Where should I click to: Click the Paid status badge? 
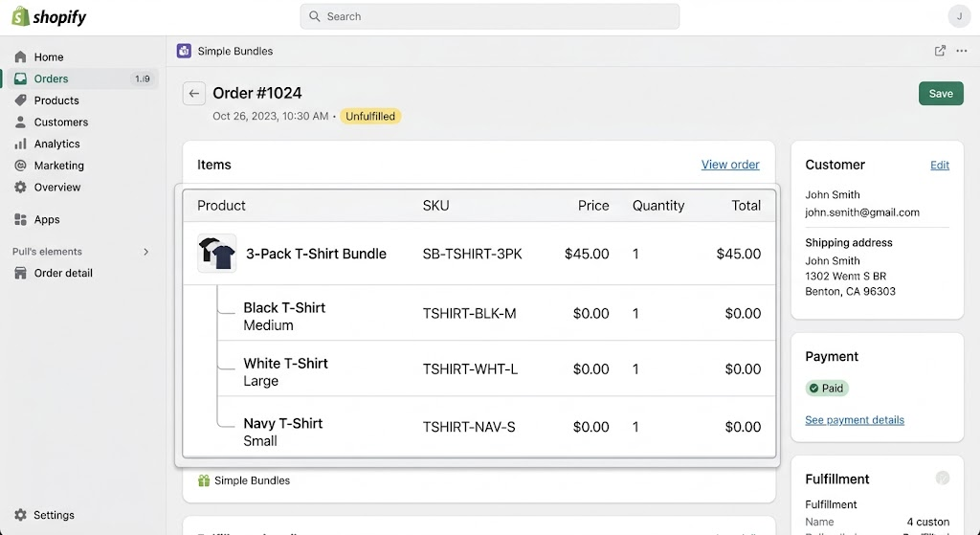(x=826, y=389)
